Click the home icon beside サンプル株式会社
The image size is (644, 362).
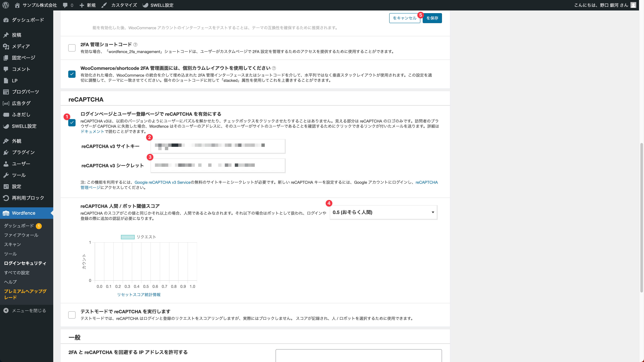pyautogui.click(x=17, y=5)
